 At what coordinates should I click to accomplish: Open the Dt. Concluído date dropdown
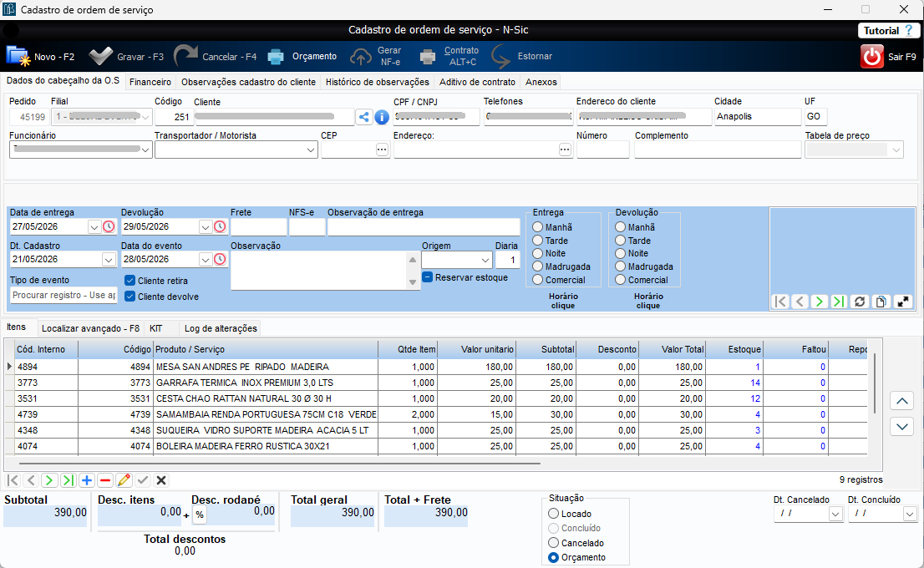[909, 514]
